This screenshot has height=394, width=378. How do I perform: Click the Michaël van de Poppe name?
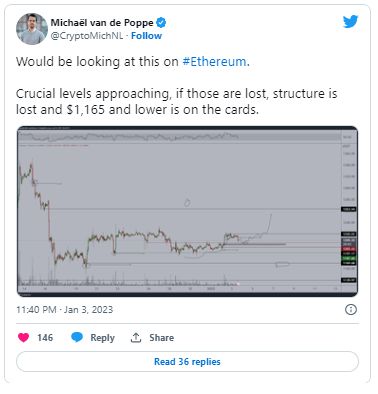tap(102, 23)
